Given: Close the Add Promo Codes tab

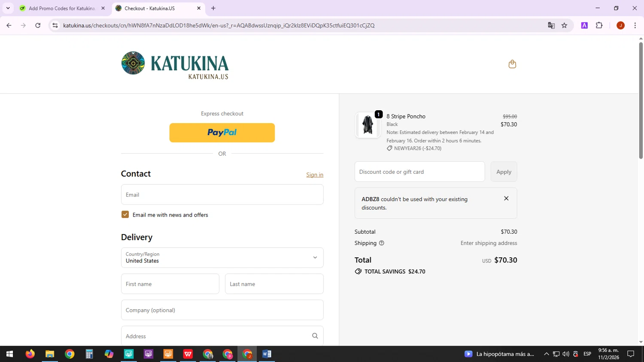Looking at the screenshot, I should [103, 8].
